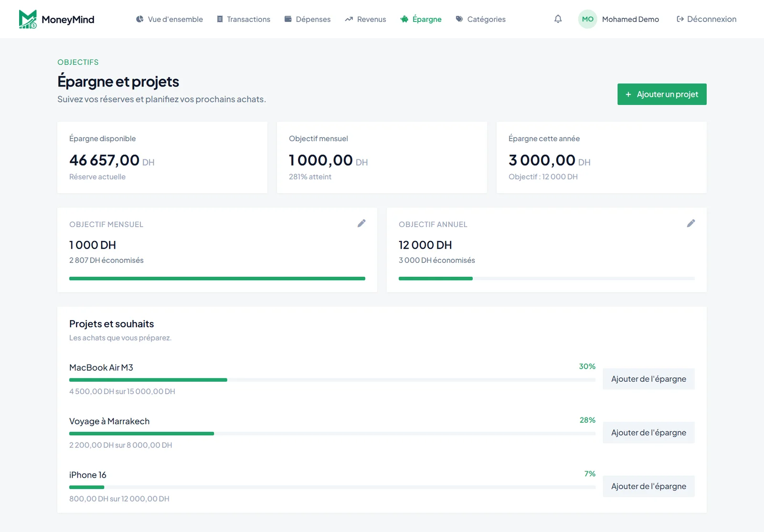This screenshot has height=532, width=764.
Task: Click the Objectif mensuel progress bar
Action: point(217,279)
